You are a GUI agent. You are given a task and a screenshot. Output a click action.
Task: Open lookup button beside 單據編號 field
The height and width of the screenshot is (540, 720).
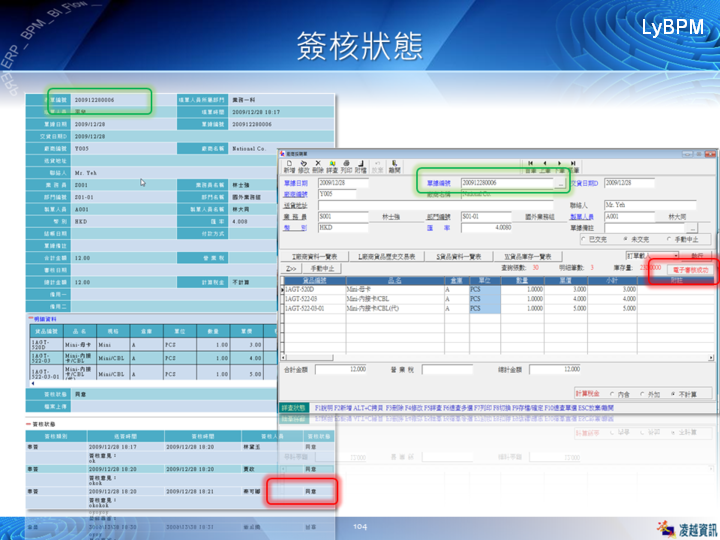coord(560,183)
